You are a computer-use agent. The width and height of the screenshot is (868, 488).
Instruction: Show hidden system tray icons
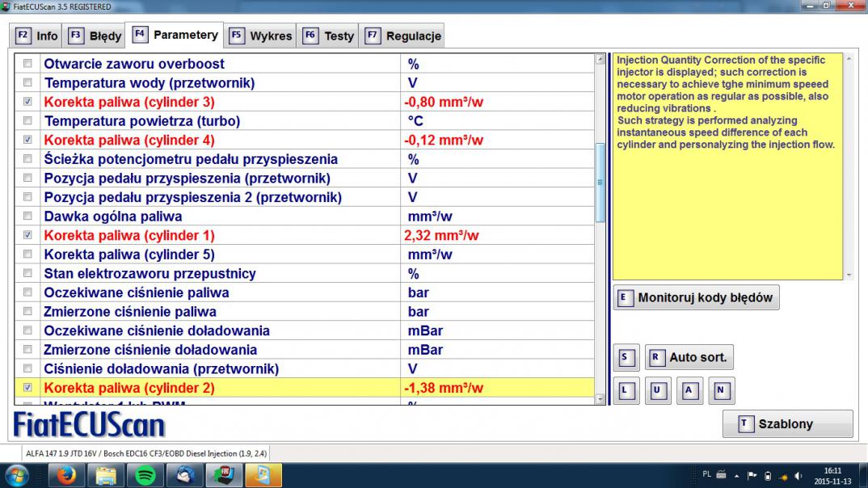(736, 476)
